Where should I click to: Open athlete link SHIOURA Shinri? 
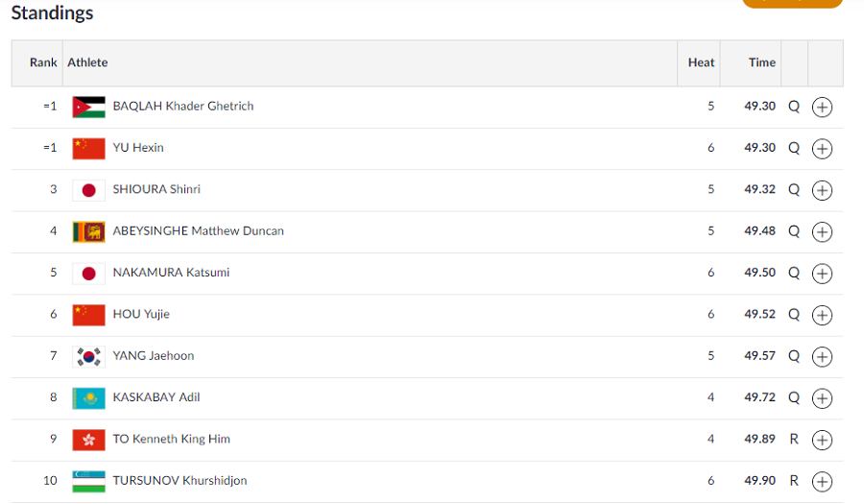point(156,189)
